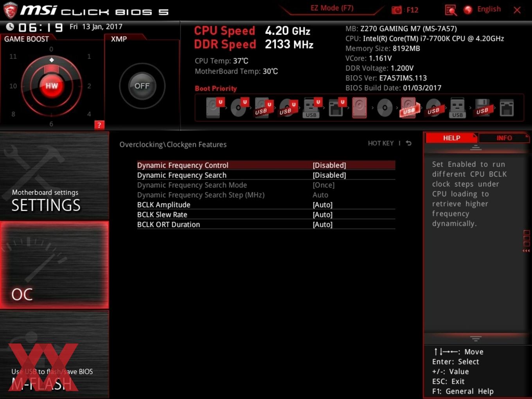This screenshot has height=399, width=532.
Task: Open Dynamic Frequency Search [Disabled] value
Action: [329, 175]
